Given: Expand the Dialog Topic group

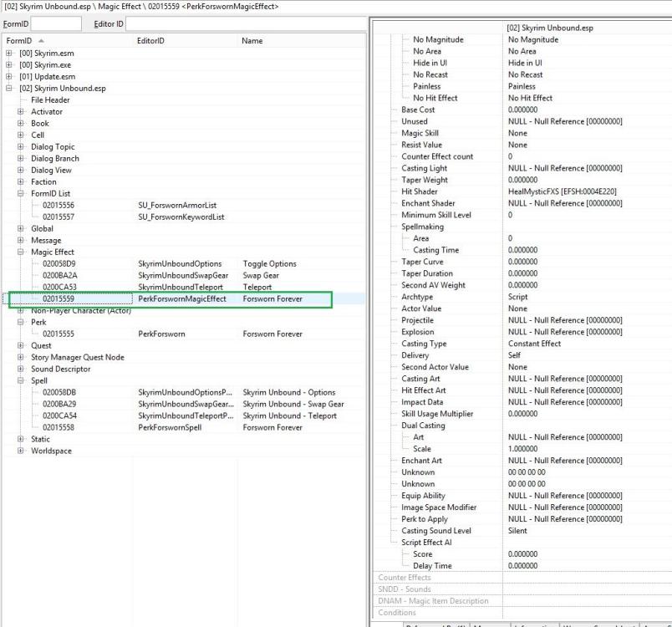Looking at the screenshot, I should (x=20, y=146).
